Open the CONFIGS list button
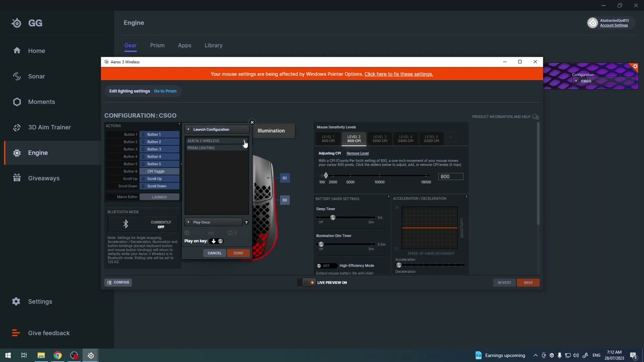Screen dimensions: 644x362 [118, 283]
